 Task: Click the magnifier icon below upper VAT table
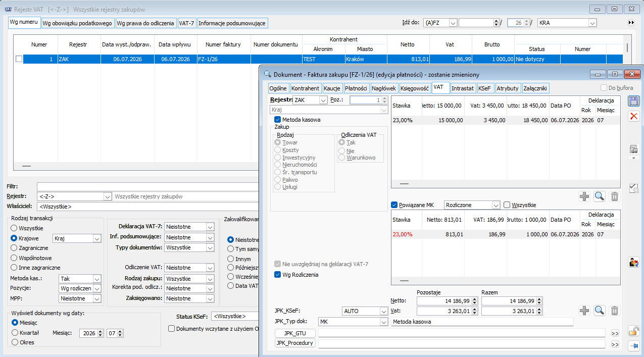coord(600,196)
